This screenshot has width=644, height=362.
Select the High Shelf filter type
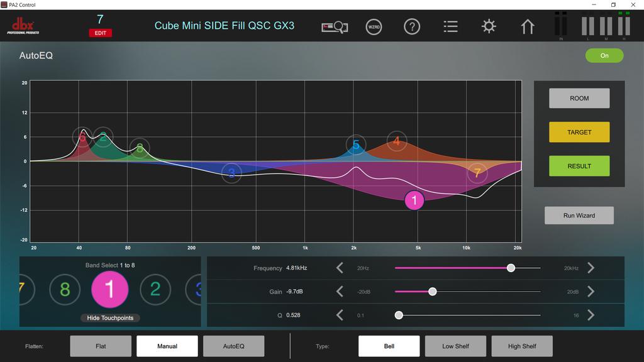click(x=522, y=346)
